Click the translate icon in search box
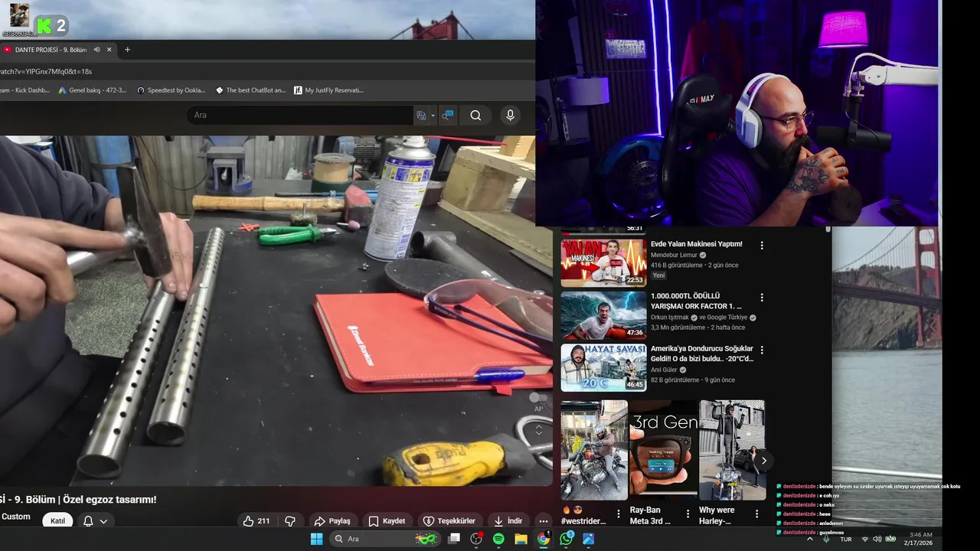The width and height of the screenshot is (980, 551). pyautogui.click(x=421, y=116)
